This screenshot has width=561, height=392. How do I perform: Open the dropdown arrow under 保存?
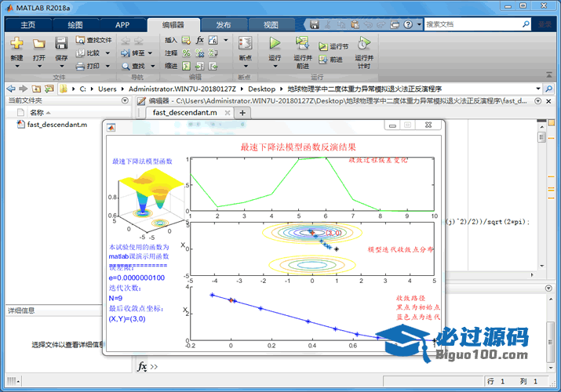click(x=61, y=66)
